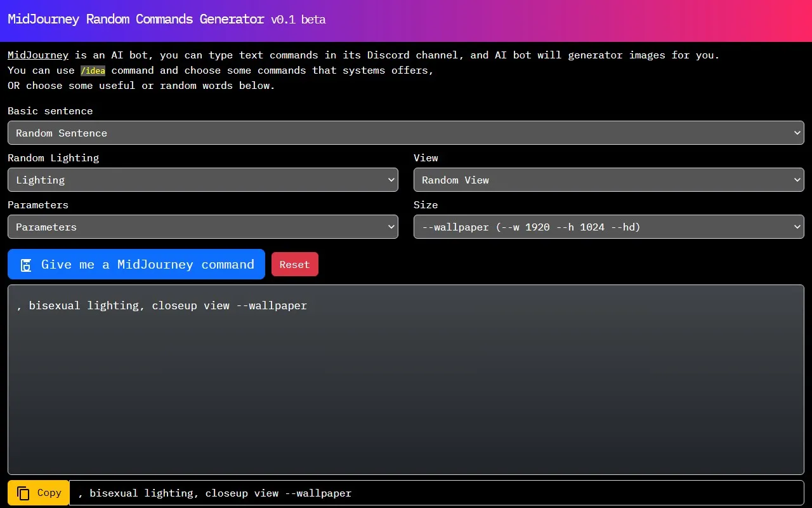This screenshot has height=508, width=812.
Task: Click the Copy button
Action: [x=38, y=493]
